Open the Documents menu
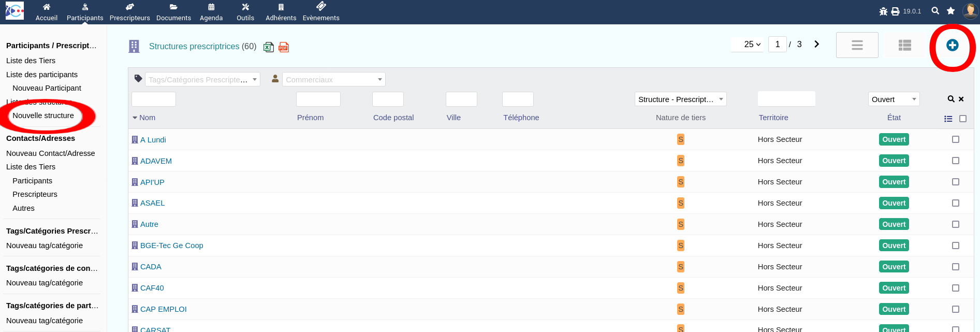The image size is (980, 332). pos(173,12)
